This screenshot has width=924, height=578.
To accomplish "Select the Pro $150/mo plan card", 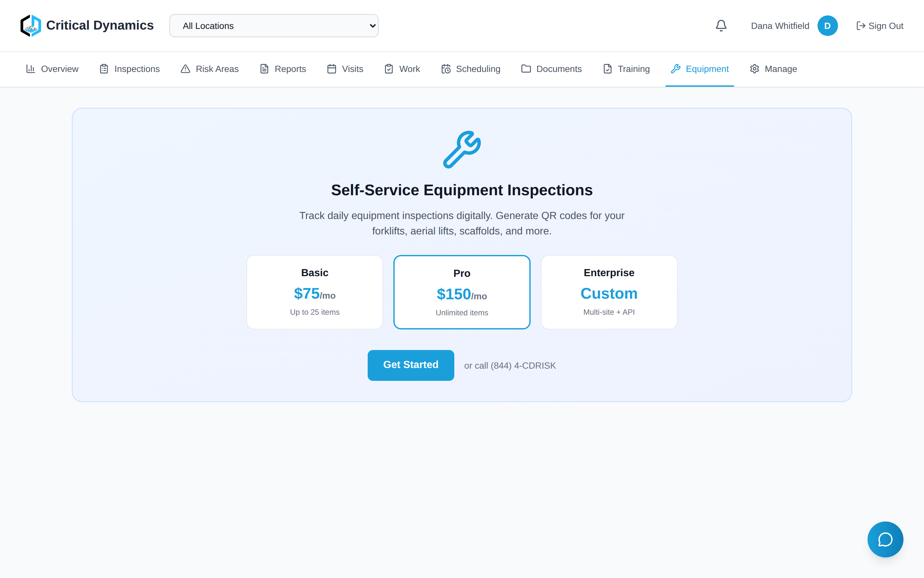I will coord(462,292).
